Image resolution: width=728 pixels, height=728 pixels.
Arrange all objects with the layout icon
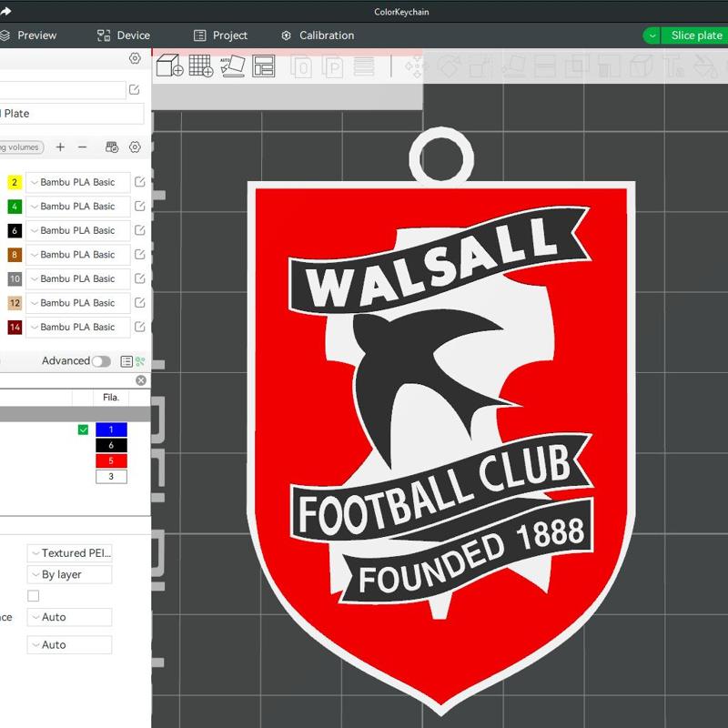[264, 66]
